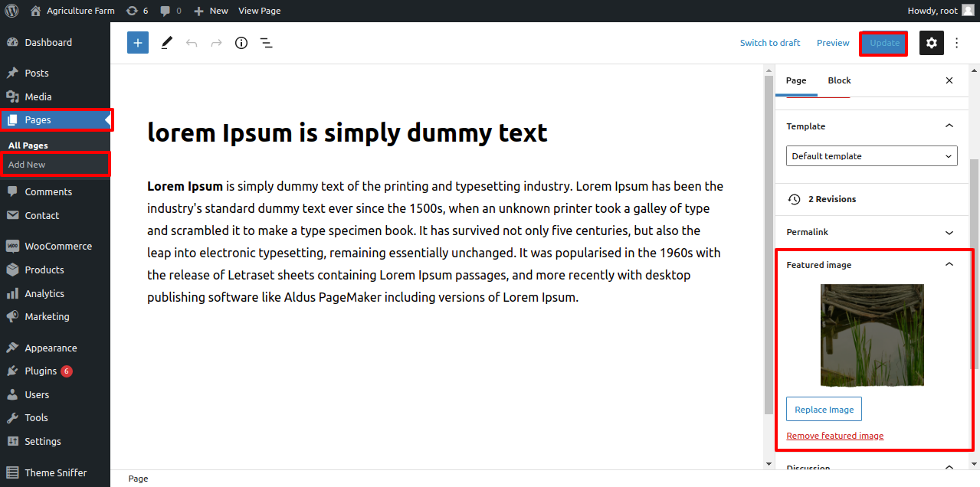
Task: Open the document details info icon
Action: click(x=241, y=43)
